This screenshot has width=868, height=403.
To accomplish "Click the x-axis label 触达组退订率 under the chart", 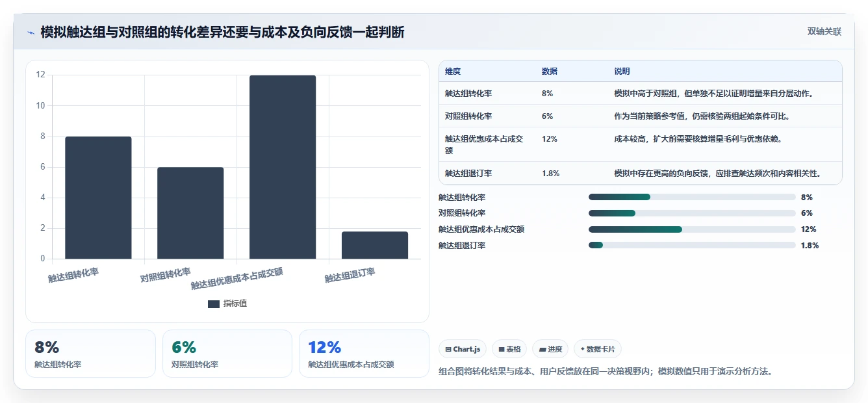I will (350, 275).
